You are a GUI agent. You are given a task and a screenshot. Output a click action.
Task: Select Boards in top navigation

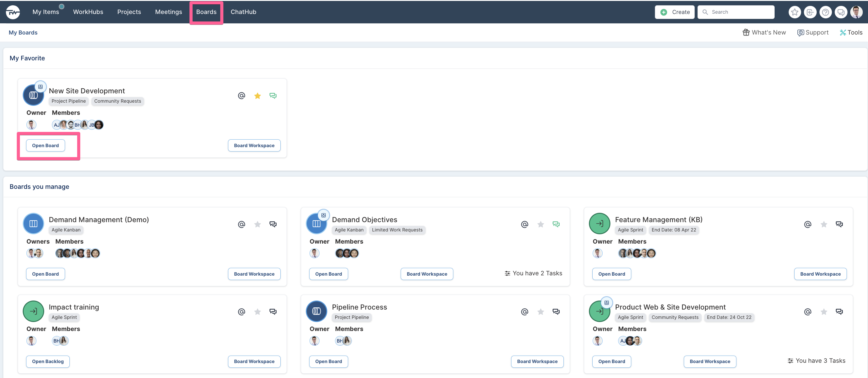pos(206,12)
